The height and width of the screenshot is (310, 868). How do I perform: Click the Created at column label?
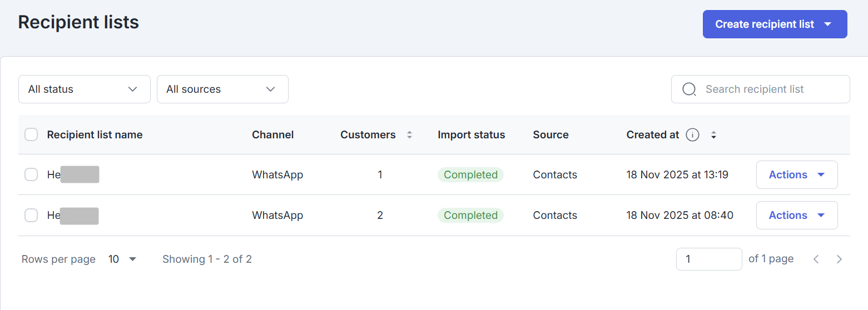pos(653,134)
